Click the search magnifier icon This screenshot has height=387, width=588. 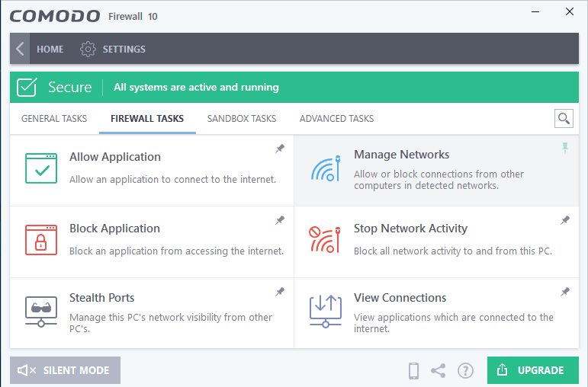point(564,118)
